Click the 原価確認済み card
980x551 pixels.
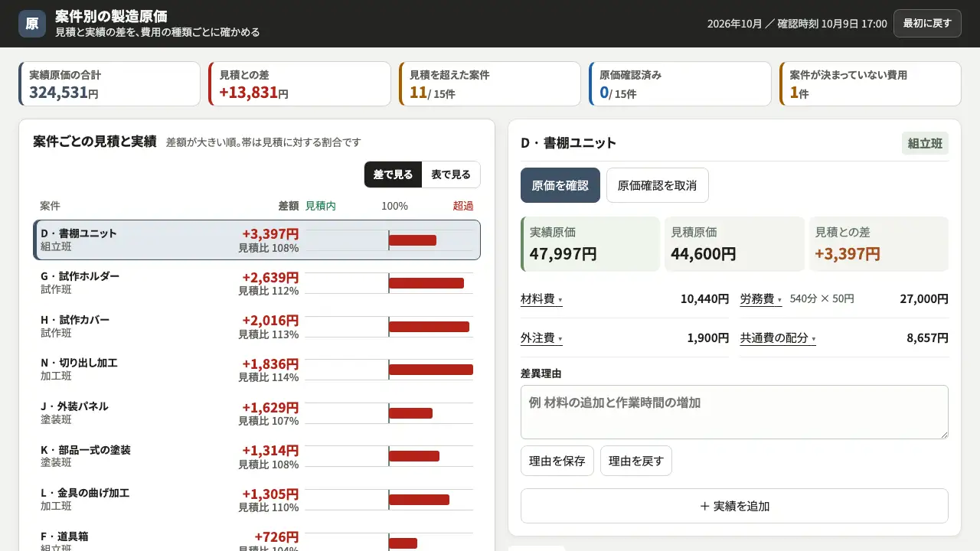[x=680, y=84]
